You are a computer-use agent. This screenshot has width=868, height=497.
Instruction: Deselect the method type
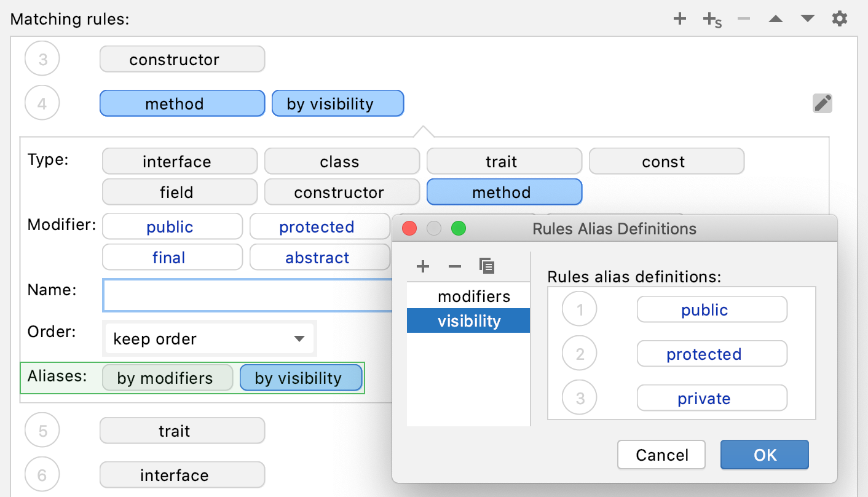click(504, 192)
